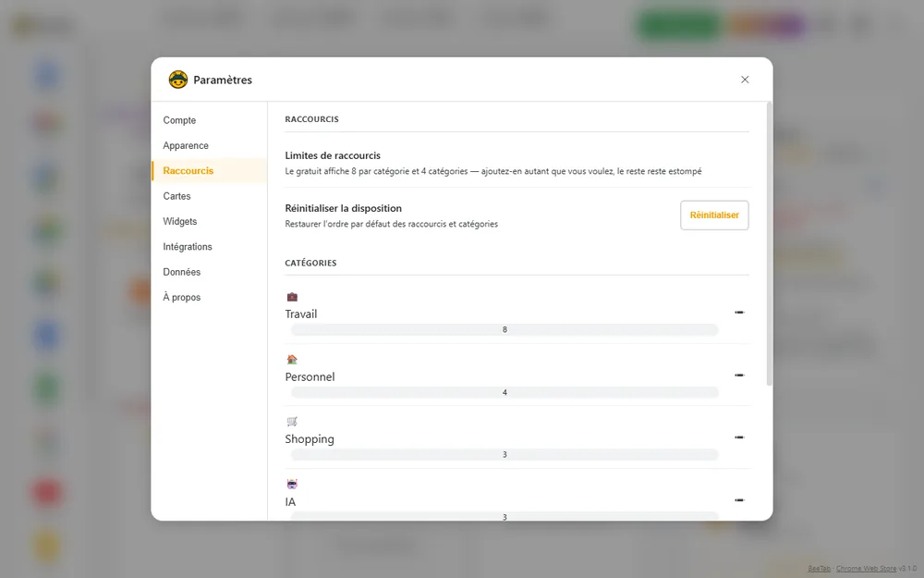Click the small icon right of Shopping row

tap(739, 437)
